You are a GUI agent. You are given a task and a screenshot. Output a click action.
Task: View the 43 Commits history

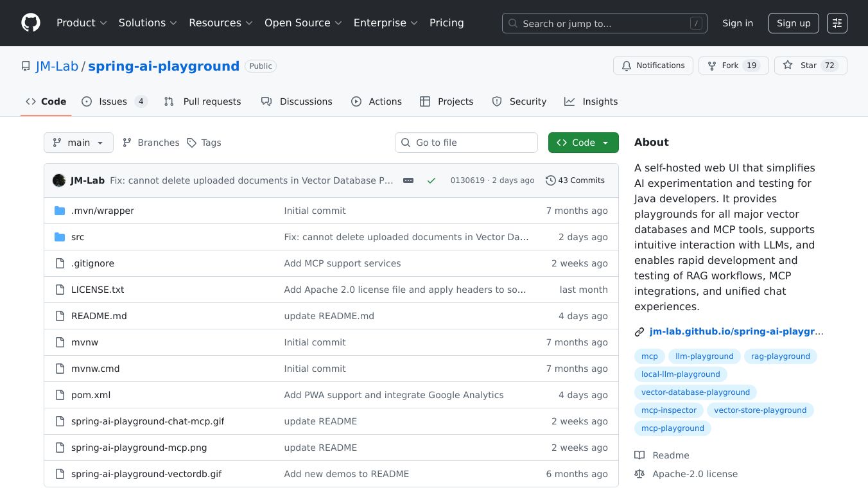pos(575,180)
